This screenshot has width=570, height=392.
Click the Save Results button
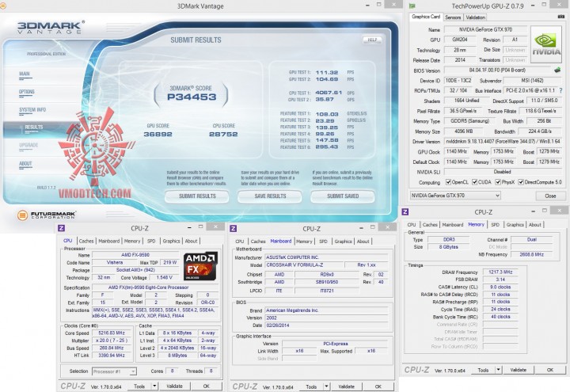270,196
